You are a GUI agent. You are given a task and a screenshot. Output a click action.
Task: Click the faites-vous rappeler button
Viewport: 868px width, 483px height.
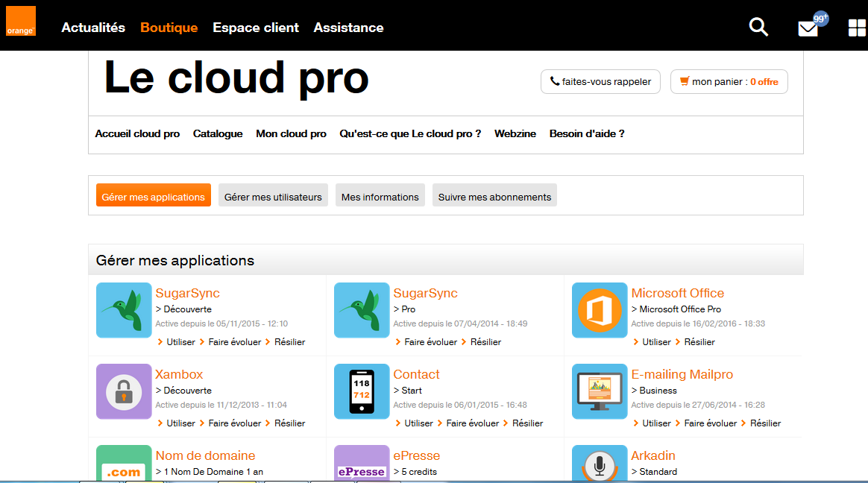coord(600,82)
